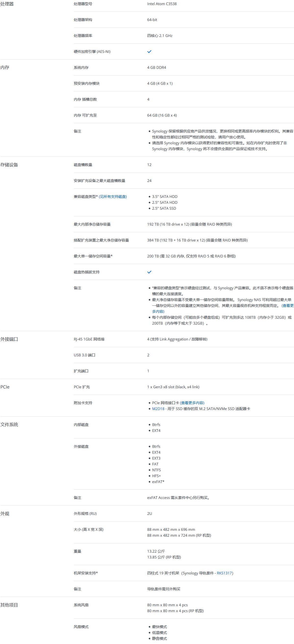Click the 内存 可扩充至 label
Image resolution: width=294 pixels, height=644 pixels.
point(85,115)
